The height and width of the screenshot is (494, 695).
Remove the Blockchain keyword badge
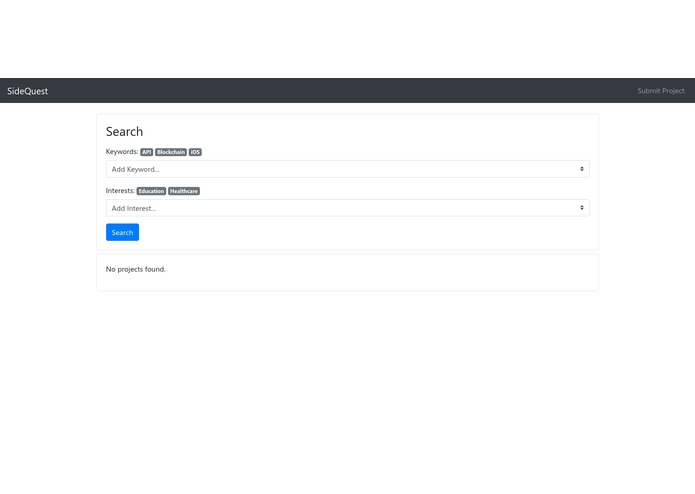(171, 152)
